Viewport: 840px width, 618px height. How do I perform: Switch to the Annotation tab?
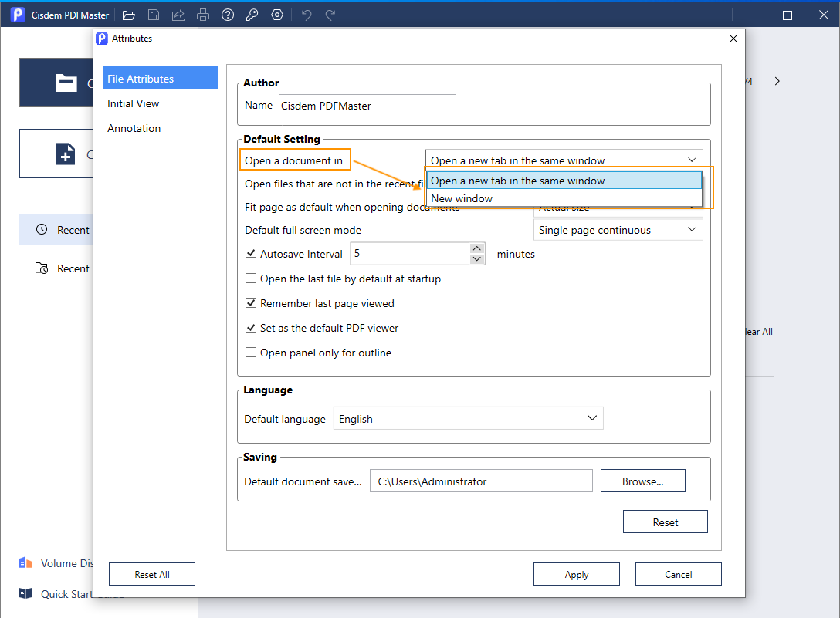pyautogui.click(x=134, y=128)
